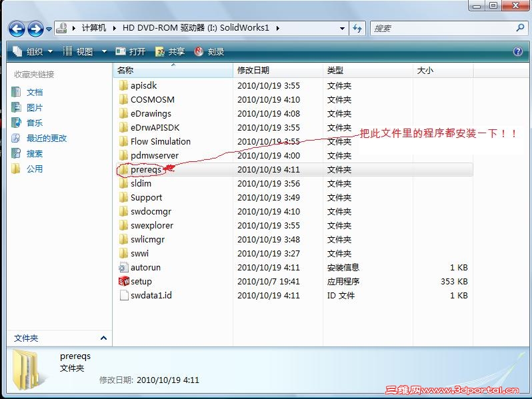This screenshot has width=532, height=399.
Task: Click the refresh button beside address bar
Action: tap(357, 29)
